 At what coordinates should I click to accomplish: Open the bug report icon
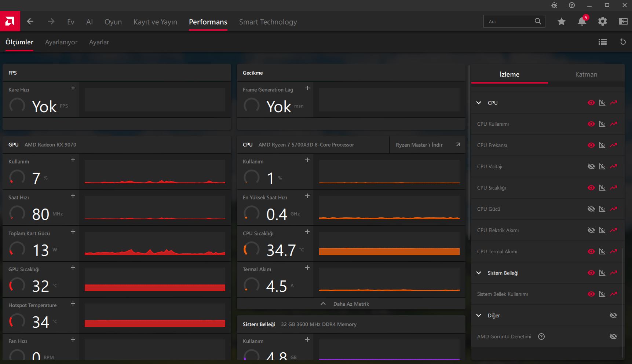pos(554,5)
